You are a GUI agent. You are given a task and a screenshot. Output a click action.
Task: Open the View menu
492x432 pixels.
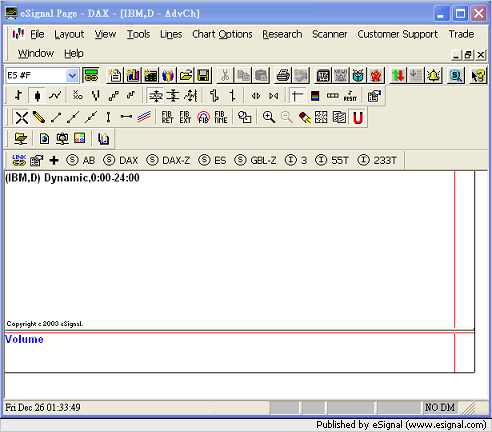[x=105, y=34]
